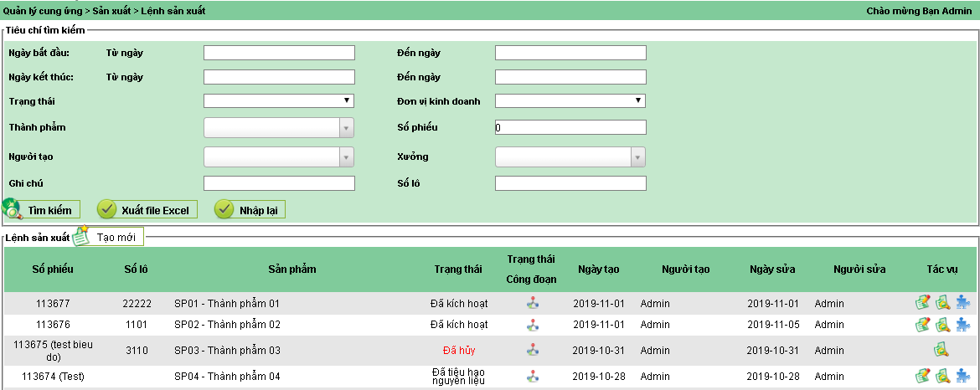Open stage status icon for order 113674

[x=532, y=376]
